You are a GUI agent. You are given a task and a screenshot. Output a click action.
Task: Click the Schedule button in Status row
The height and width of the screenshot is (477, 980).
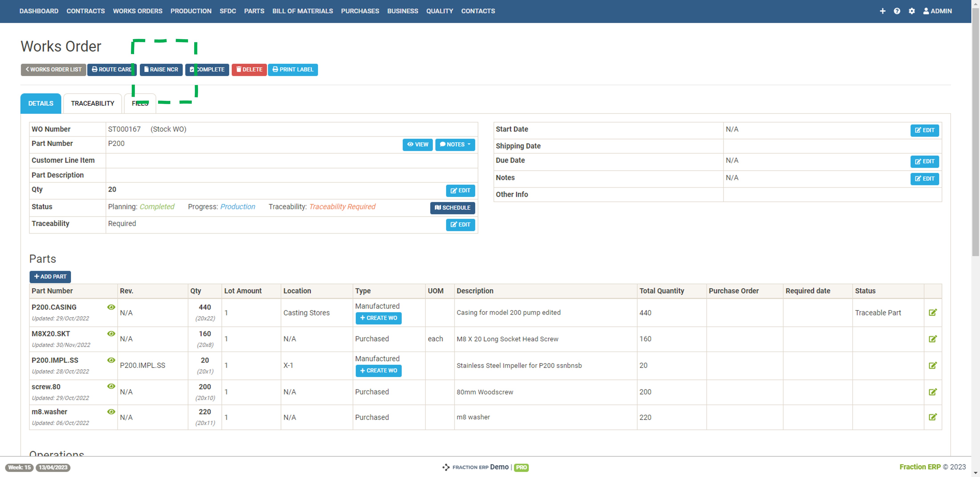pyautogui.click(x=452, y=207)
